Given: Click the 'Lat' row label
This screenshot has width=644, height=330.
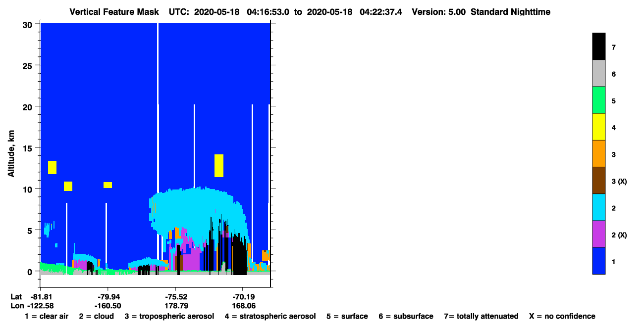Looking at the screenshot, I should (16, 297).
